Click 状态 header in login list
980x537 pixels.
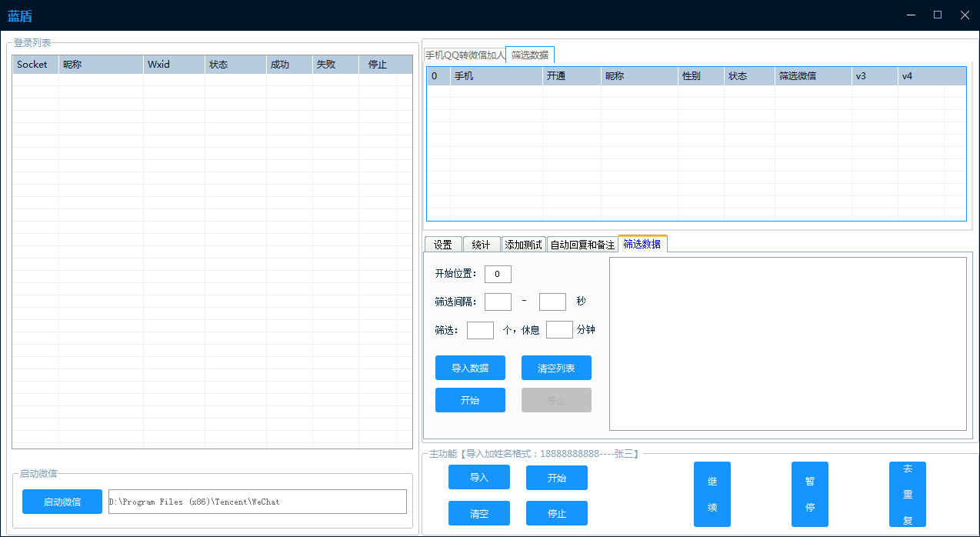click(235, 65)
